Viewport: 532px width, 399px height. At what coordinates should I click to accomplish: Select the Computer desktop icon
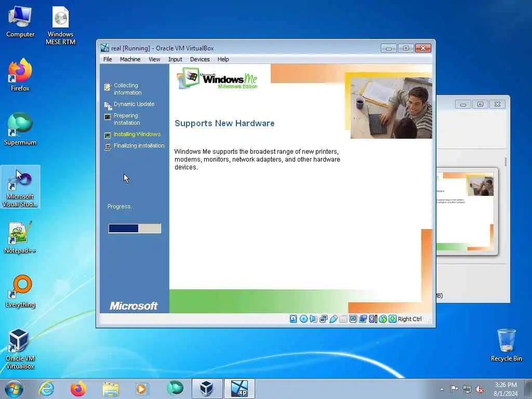(x=20, y=22)
